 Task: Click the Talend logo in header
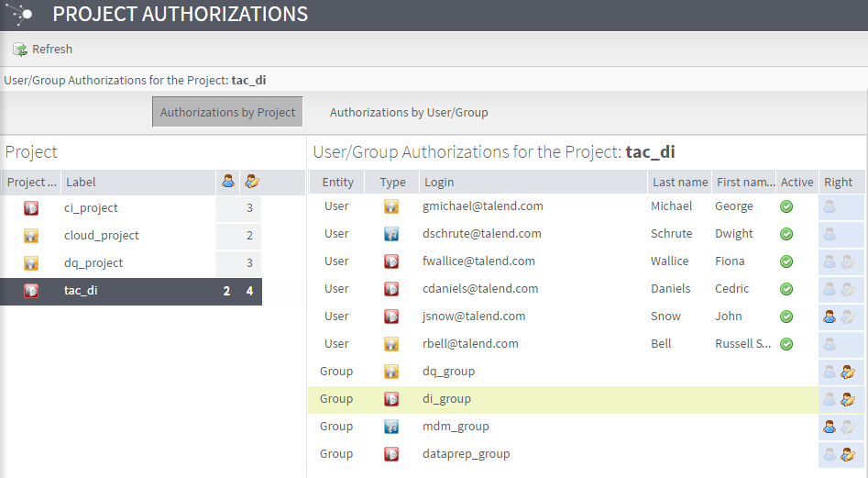20,15
